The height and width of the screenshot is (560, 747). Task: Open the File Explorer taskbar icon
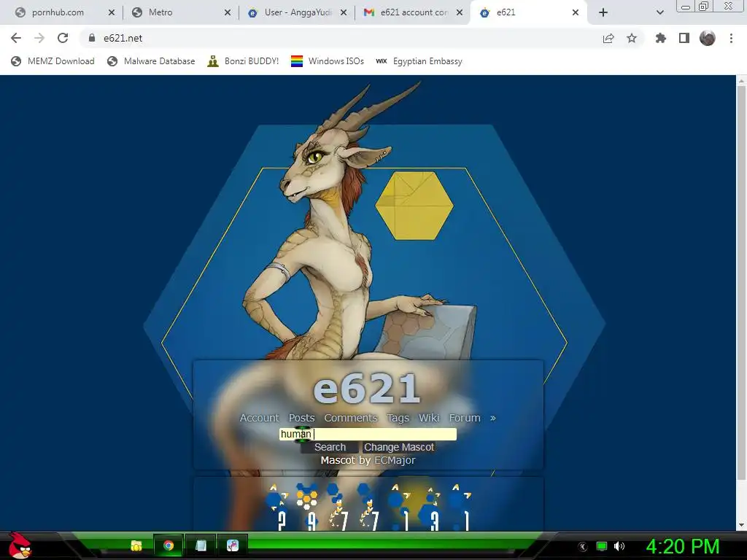pos(136,545)
